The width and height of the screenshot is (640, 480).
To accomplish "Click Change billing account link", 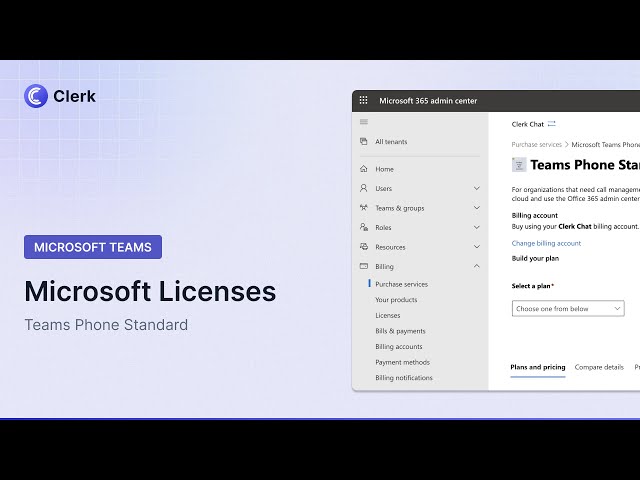I will point(546,243).
